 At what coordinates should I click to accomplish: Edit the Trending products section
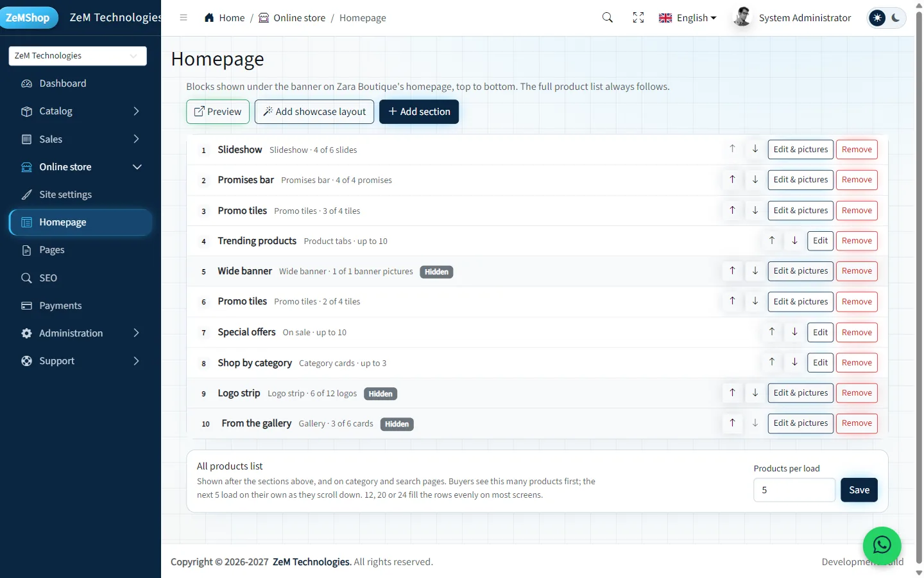click(x=820, y=241)
